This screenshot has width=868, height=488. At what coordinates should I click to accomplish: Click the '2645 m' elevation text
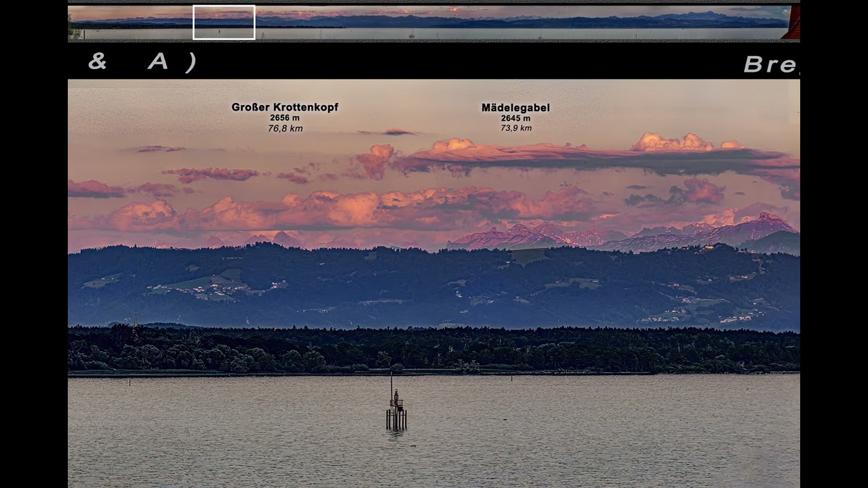click(x=516, y=118)
